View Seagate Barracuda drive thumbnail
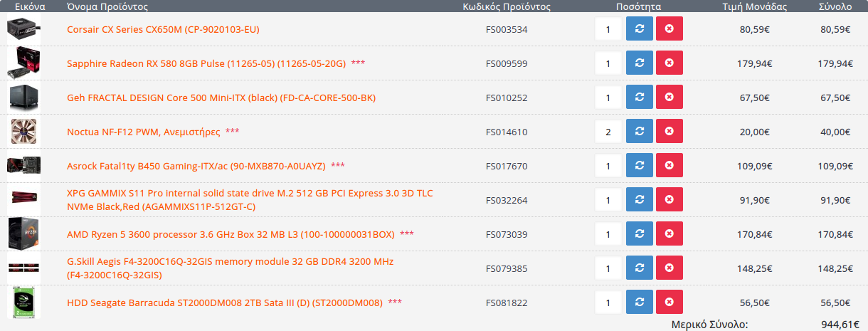Viewport: 868px width, 331px height. pyautogui.click(x=23, y=303)
